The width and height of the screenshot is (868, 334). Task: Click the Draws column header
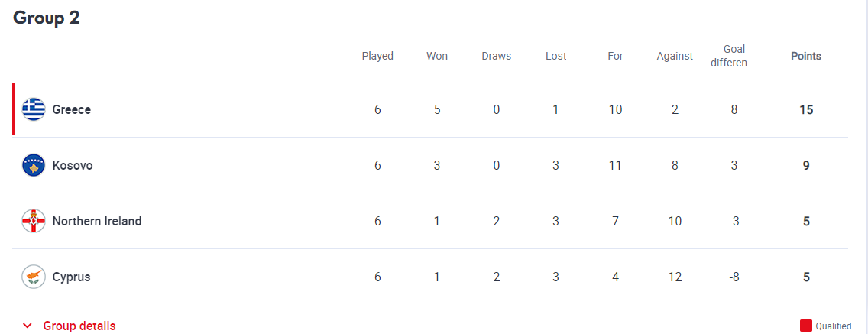tap(496, 56)
